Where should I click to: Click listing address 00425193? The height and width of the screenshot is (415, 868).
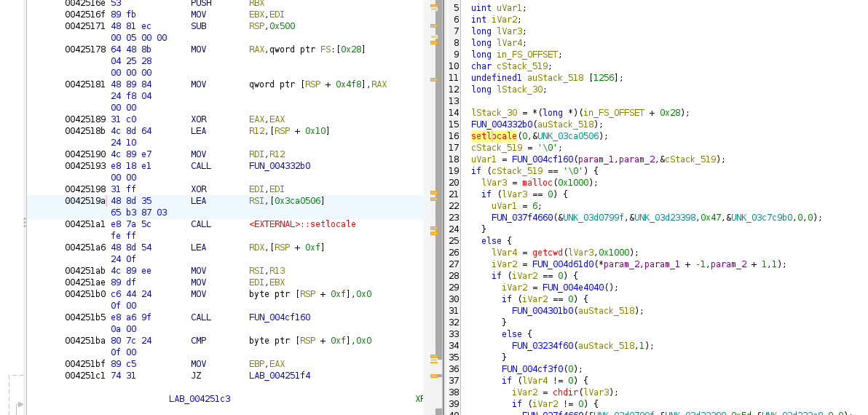click(84, 165)
